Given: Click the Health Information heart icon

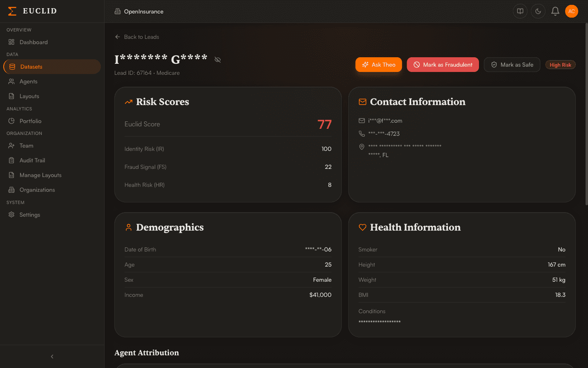Looking at the screenshot, I should click(x=363, y=227).
